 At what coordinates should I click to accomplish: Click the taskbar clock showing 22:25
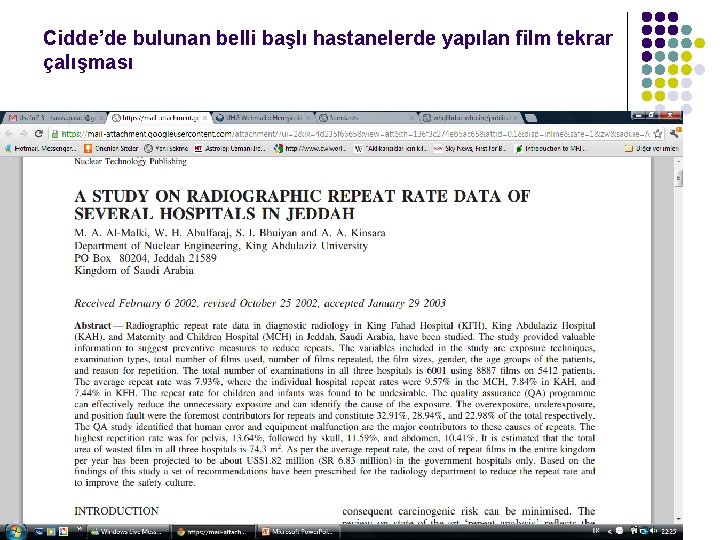[x=669, y=531]
